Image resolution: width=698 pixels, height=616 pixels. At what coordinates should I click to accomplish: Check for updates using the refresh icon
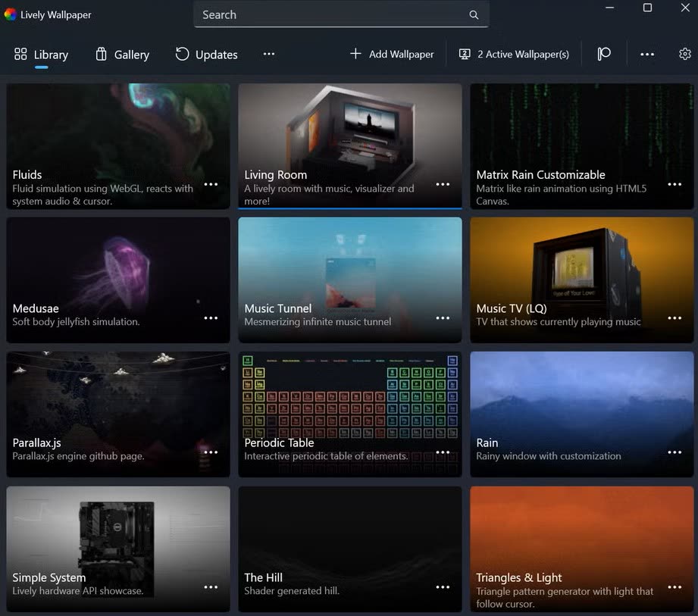pyautogui.click(x=181, y=54)
